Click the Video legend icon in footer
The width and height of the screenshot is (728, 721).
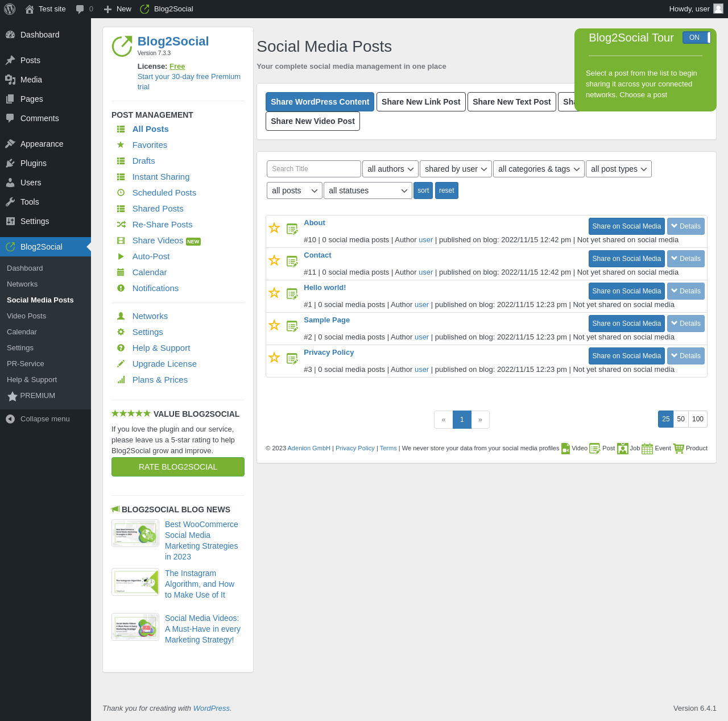(565, 449)
